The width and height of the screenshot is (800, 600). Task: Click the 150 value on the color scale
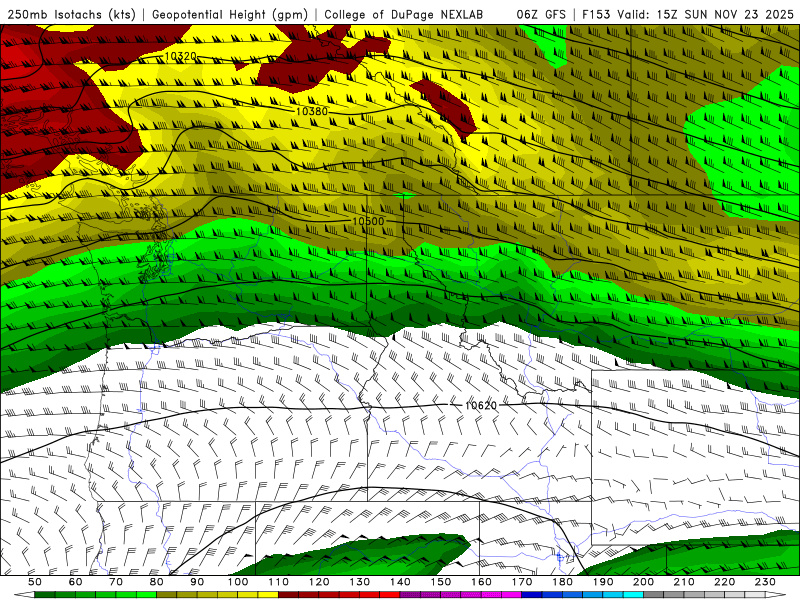441,582
